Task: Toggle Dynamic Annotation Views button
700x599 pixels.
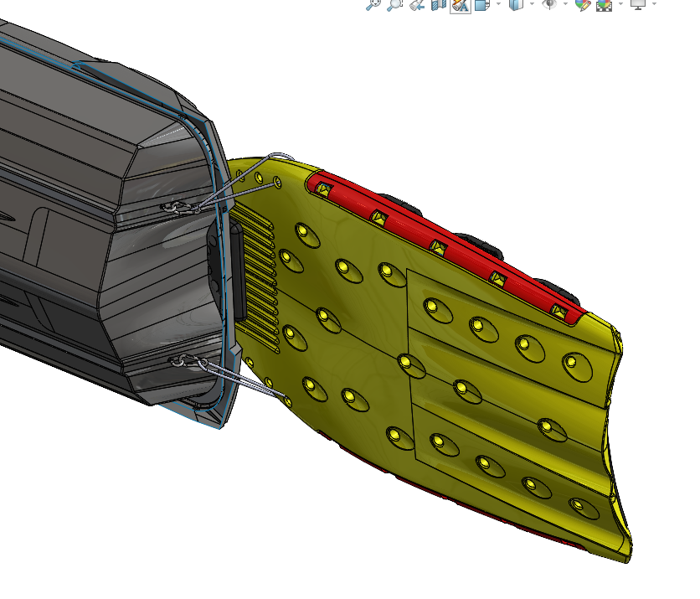Action: coord(460,4)
